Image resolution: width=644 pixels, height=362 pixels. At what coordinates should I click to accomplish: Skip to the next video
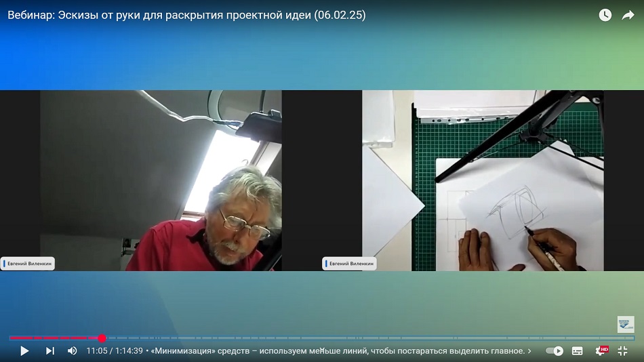(x=49, y=350)
